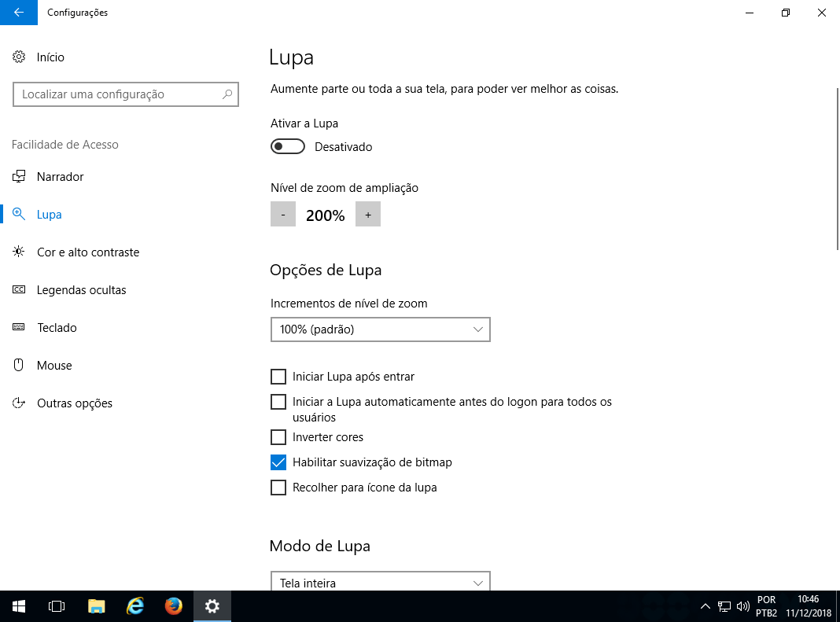Image resolution: width=840 pixels, height=622 pixels.
Task: Select the Cor e alto contraste icon
Action: coord(20,252)
